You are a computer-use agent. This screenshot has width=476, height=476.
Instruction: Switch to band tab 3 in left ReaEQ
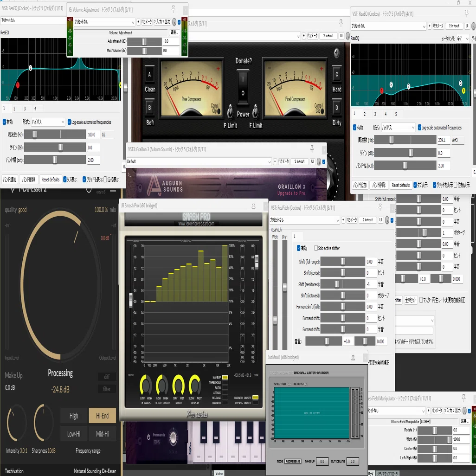point(25,109)
